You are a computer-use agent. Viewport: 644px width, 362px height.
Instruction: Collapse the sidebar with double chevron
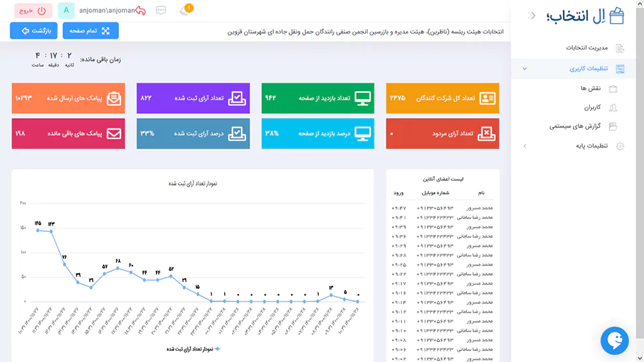[531, 15]
